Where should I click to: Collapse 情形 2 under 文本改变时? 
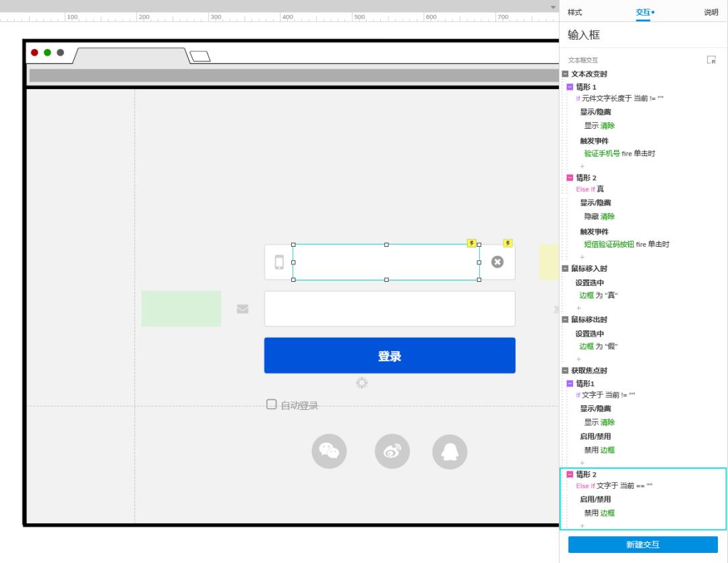570,177
